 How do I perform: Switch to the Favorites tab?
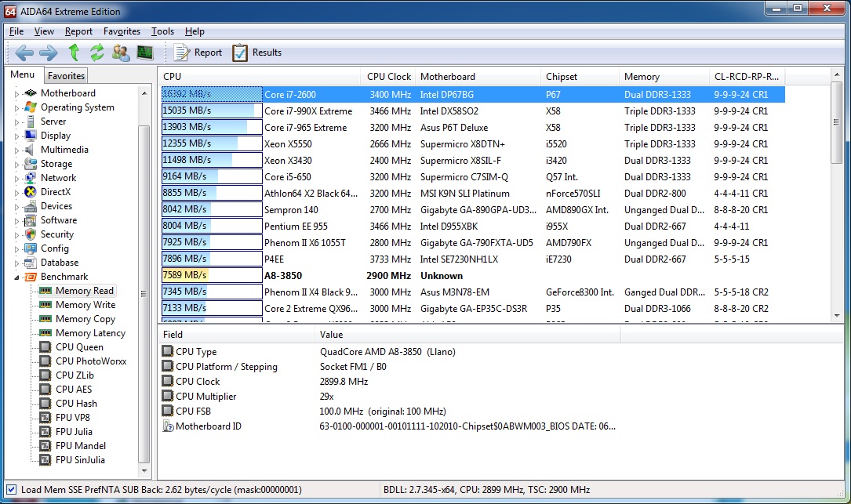click(x=66, y=76)
